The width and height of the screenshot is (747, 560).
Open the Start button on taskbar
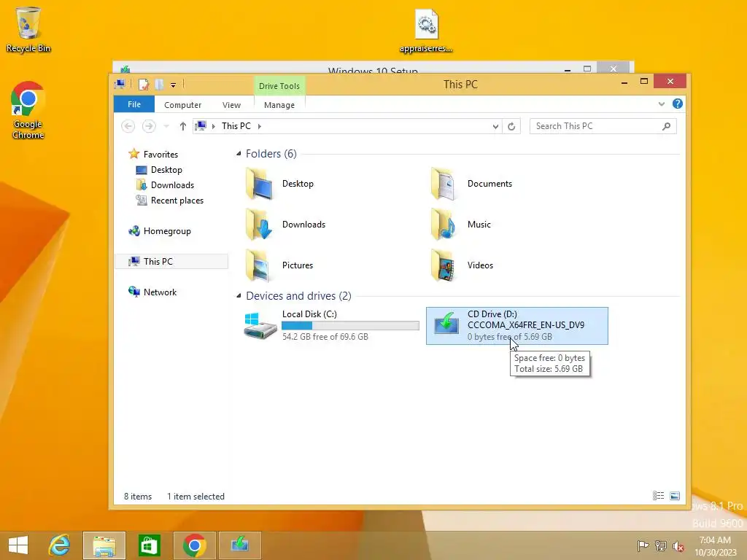pyautogui.click(x=18, y=545)
